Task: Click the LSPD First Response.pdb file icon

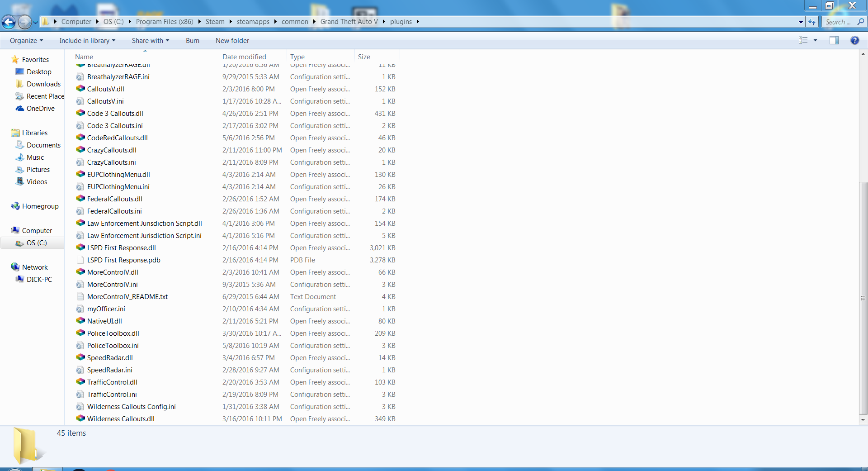Action: [80, 260]
